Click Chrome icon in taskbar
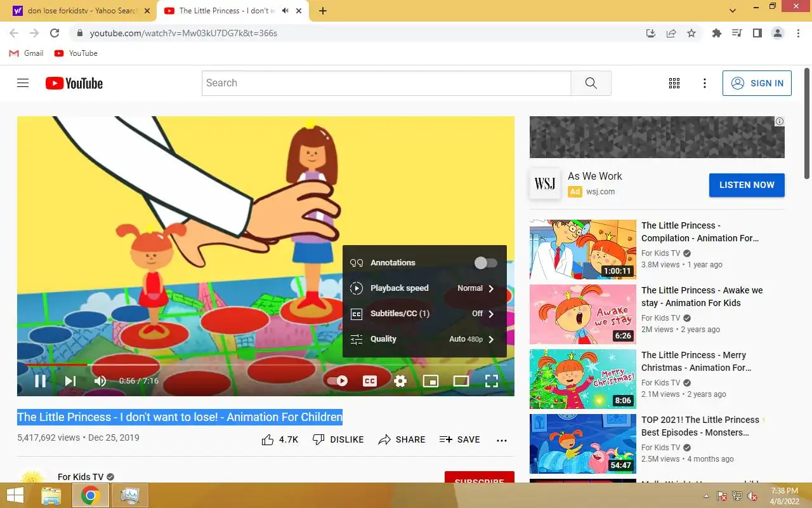 (91, 495)
